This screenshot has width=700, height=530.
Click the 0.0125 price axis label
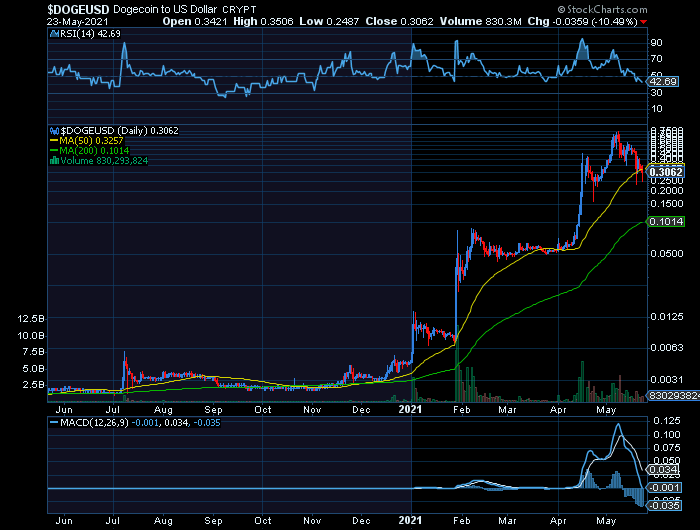coord(667,317)
